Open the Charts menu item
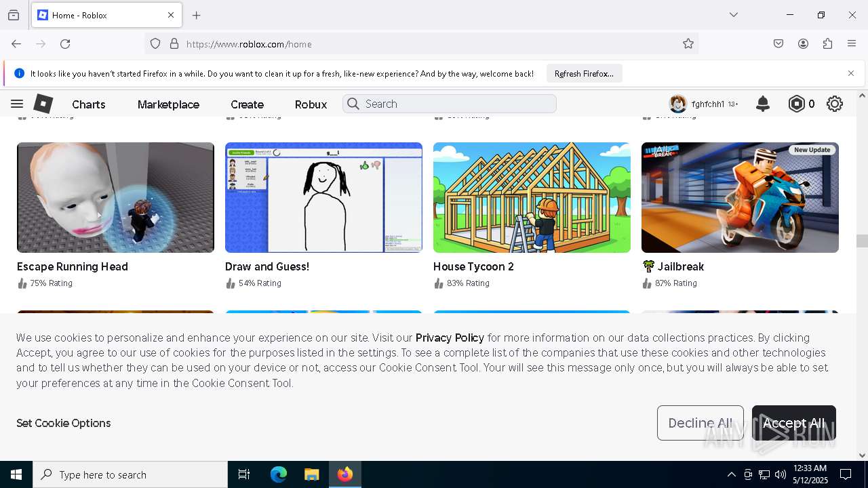The width and height of the screenshot is (868, 488). tap(89, 104)
